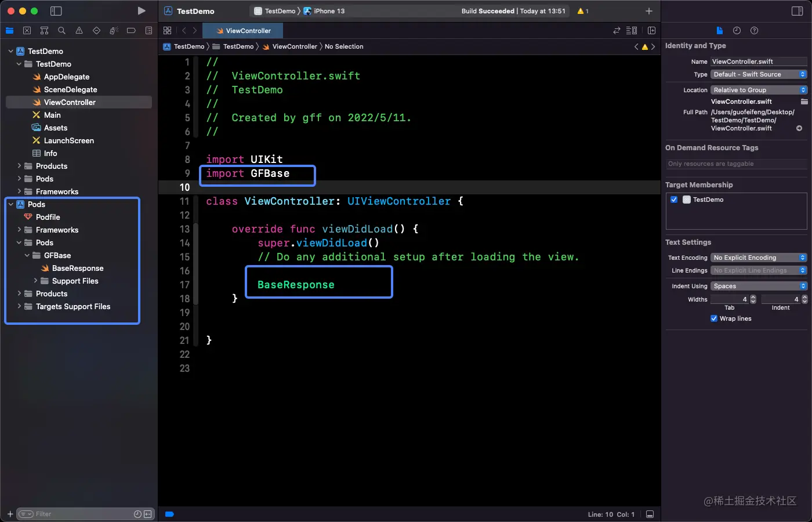
Task: Open the Test navigator diamond icon
Action: coord(96,31)
